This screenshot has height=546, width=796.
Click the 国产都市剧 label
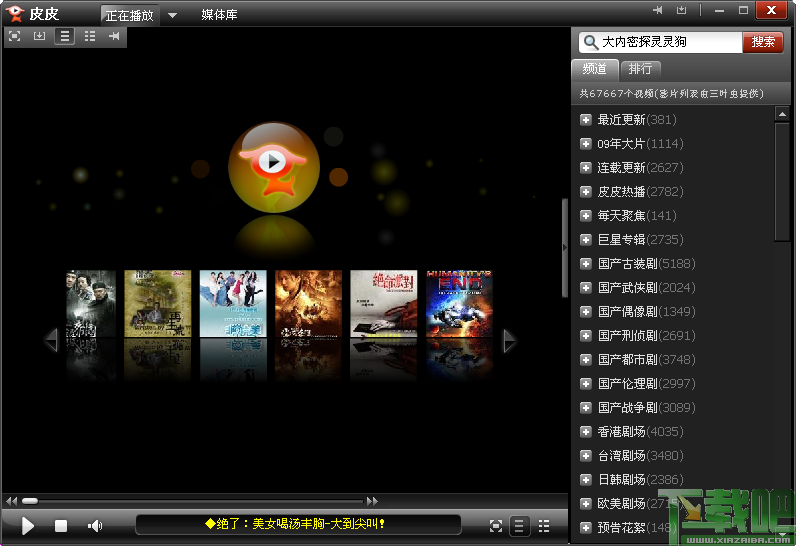coord(627,360)
